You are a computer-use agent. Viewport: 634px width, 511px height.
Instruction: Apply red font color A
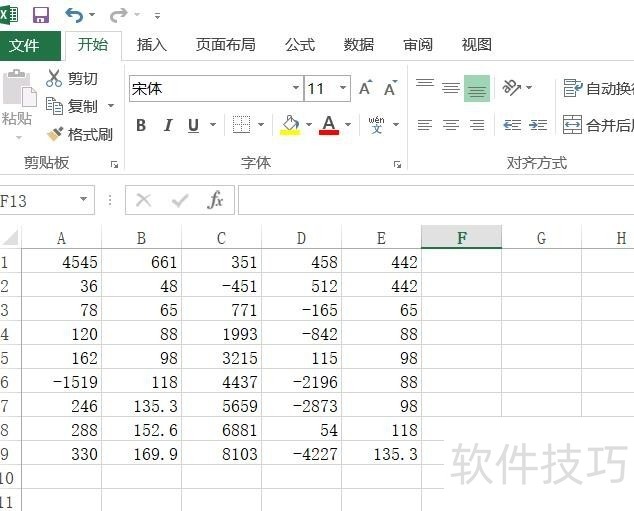(x=329, y=125)
